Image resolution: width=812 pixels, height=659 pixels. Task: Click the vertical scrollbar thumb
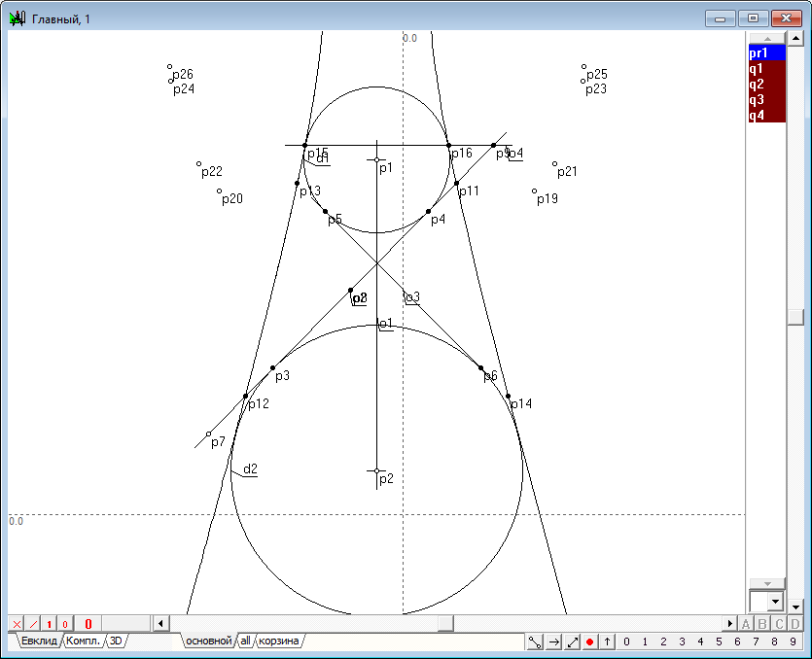[x=795, y=317]
